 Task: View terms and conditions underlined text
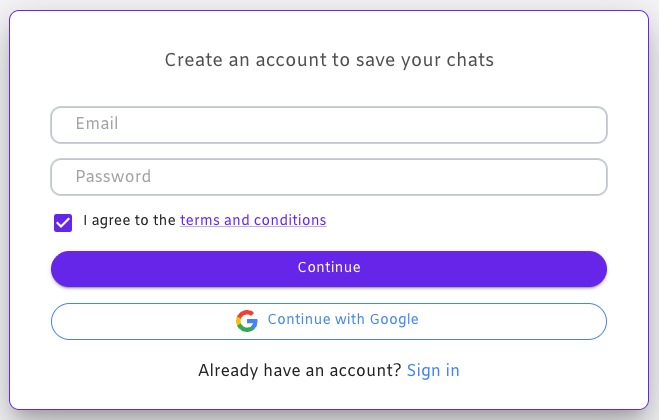tap(253, 220)
